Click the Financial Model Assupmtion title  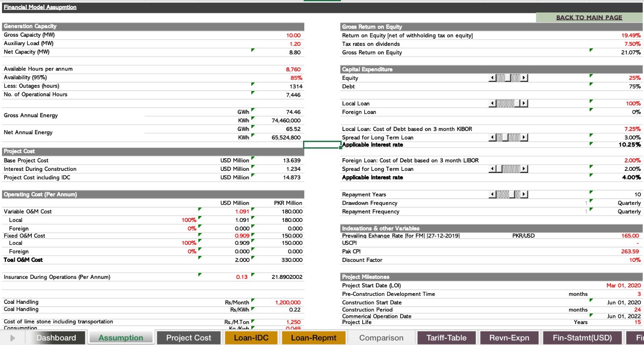tap(40, 7)
